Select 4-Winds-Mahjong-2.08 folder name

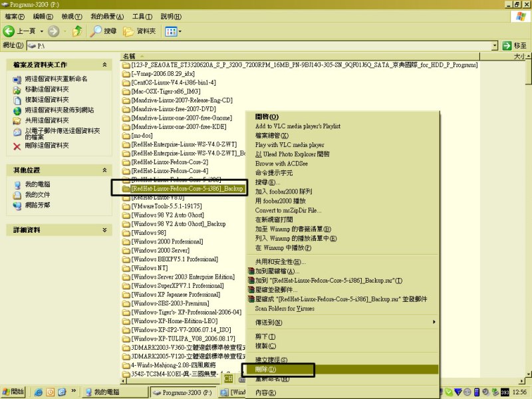[x=174, y=365]
